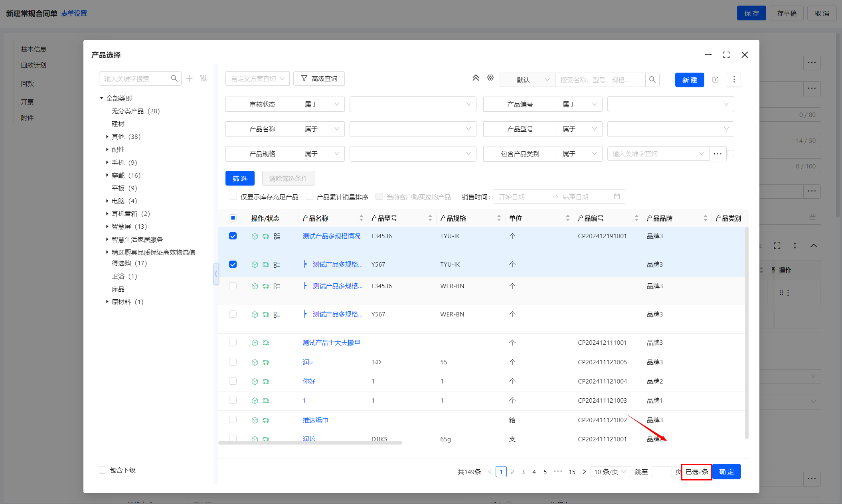The width and height of the screenshot is (842, 504).
Task: Select 平板 (9) category
Action: (x=125, y=188)
